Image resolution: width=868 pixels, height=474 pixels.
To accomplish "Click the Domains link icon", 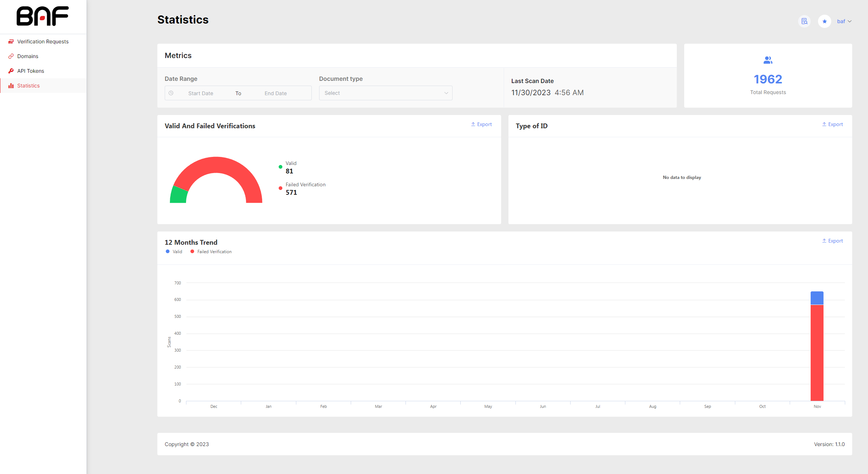I will pos(11,56).
